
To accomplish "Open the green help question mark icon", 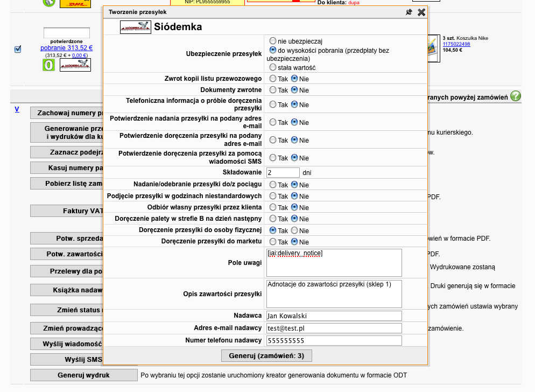I will point(516,96).
